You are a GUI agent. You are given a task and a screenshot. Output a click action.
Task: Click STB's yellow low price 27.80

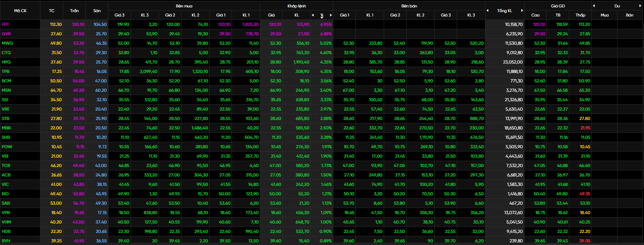pos(585,119)
